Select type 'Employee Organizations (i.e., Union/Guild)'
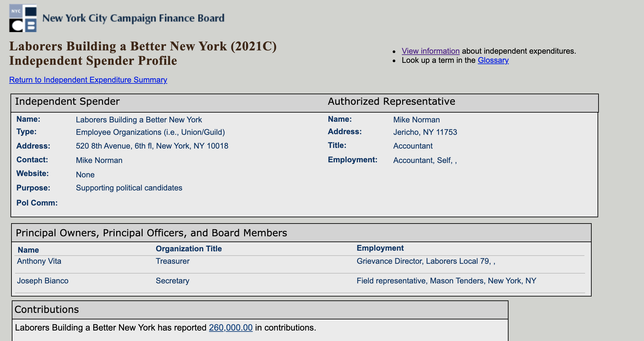Viewport: 644px width, 341px height. click(x=151, y=132)
